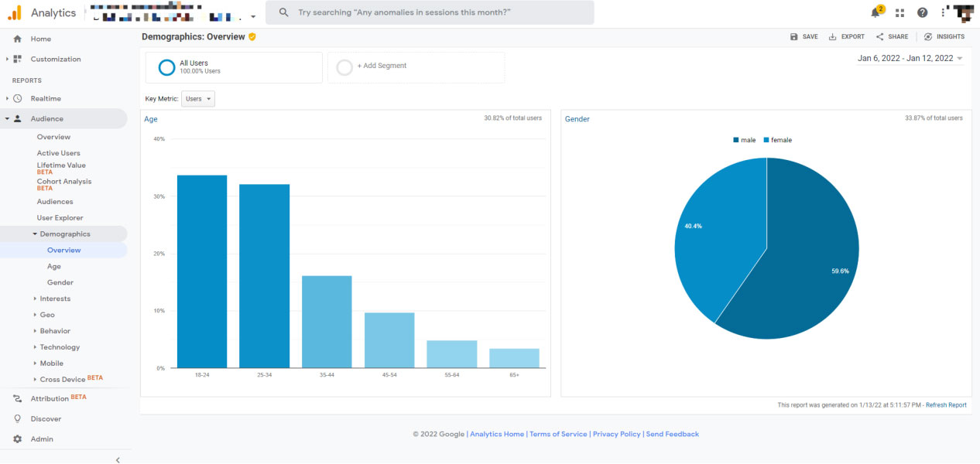Click the Add Segment placeholder
This screenshot has width=980, height=464.
(x=381, y=67)
